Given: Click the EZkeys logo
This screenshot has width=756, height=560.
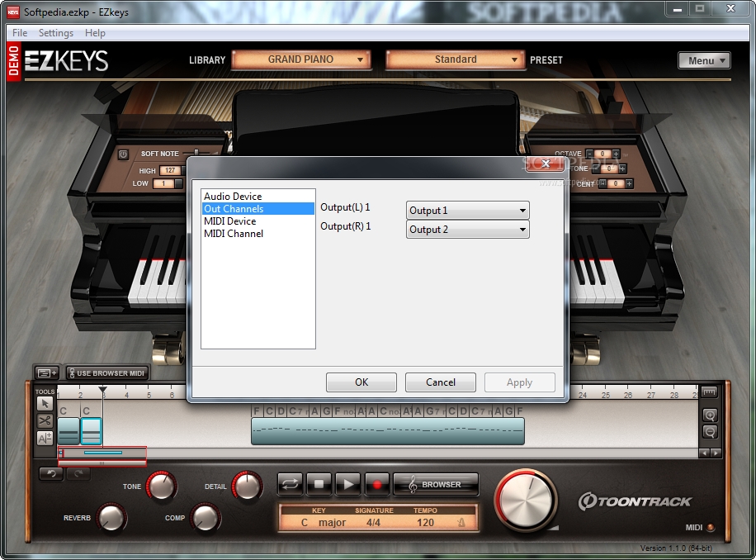Looking at the screenshot, I should tap(67, 61).
